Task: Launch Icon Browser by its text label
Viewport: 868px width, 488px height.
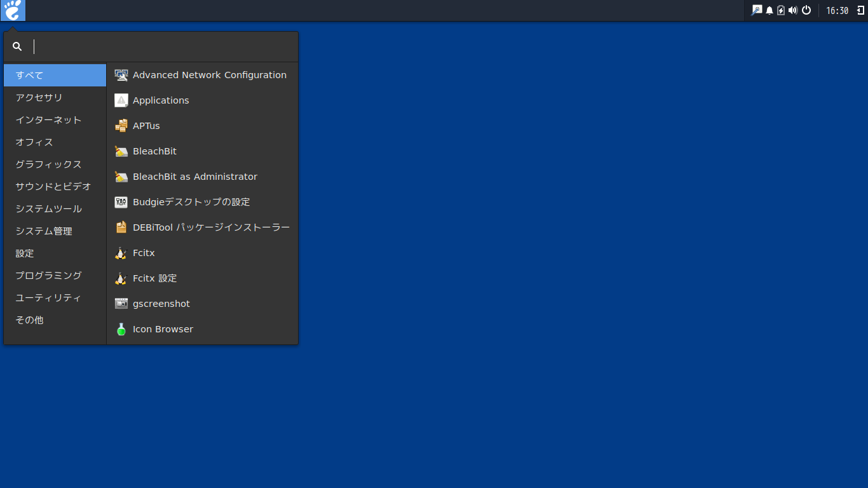Action: click(x=163, y=329)
